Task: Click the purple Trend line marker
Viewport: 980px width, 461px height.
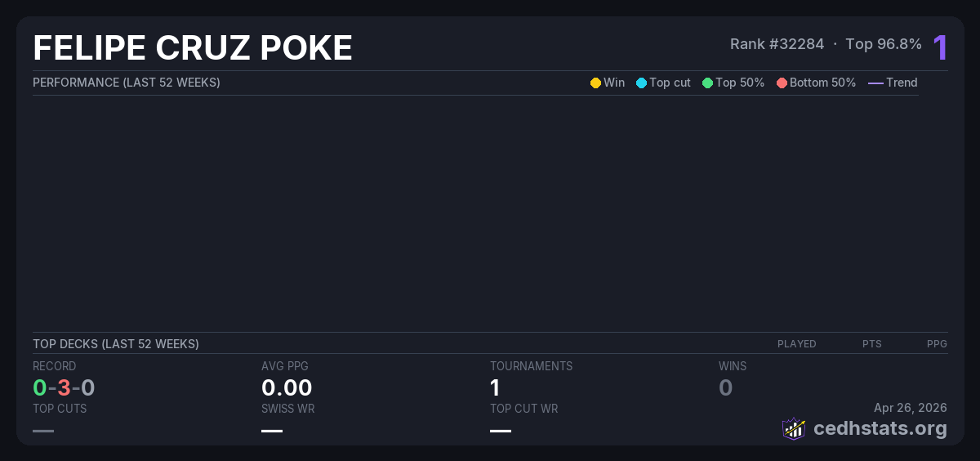Action: coord(875,83)
